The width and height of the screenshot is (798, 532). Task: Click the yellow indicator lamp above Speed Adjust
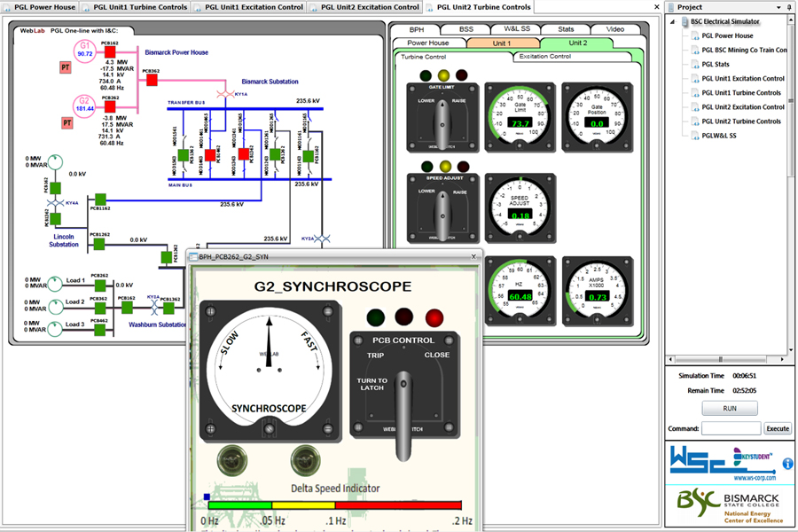coord(445,167)
